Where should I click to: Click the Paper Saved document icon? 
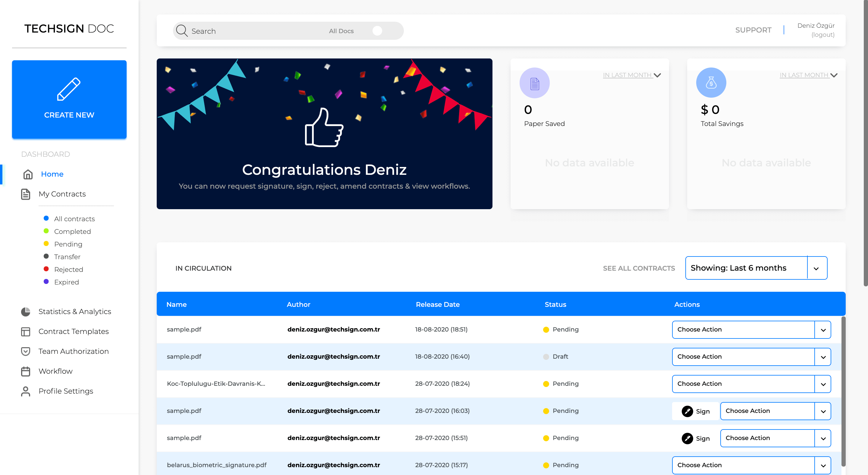coord(534,83)
